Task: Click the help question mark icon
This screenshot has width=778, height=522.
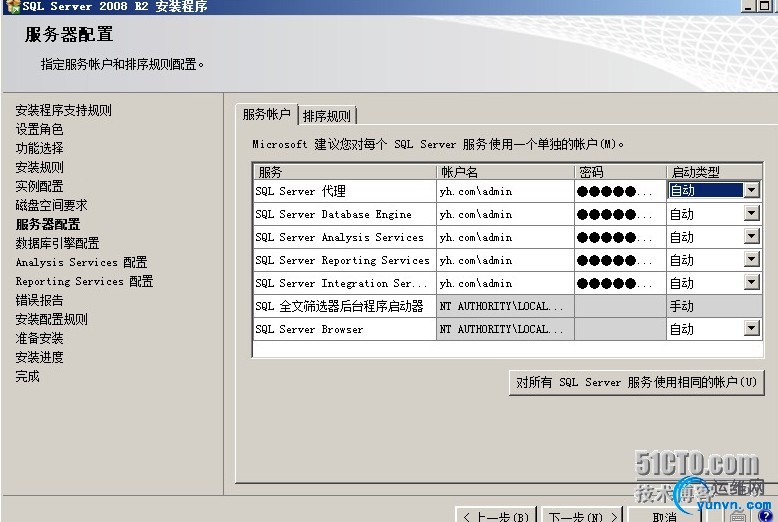Action: 765,517
